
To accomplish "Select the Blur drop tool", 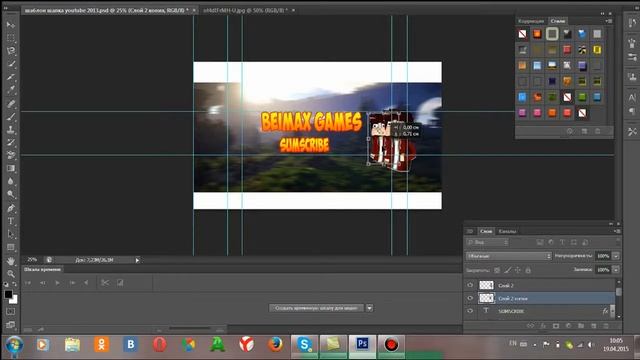I will pos(11,181).
